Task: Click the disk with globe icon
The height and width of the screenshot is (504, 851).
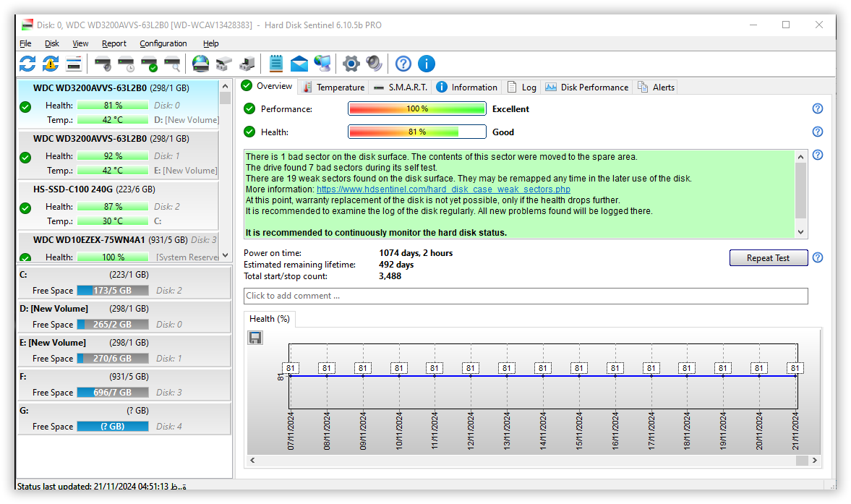Action: point(200,64)
